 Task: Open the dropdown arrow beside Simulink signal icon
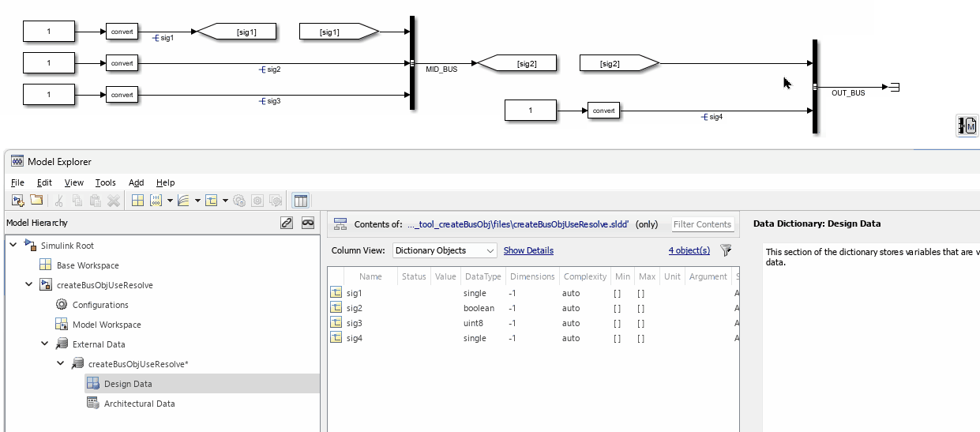[x=197, y=201]
